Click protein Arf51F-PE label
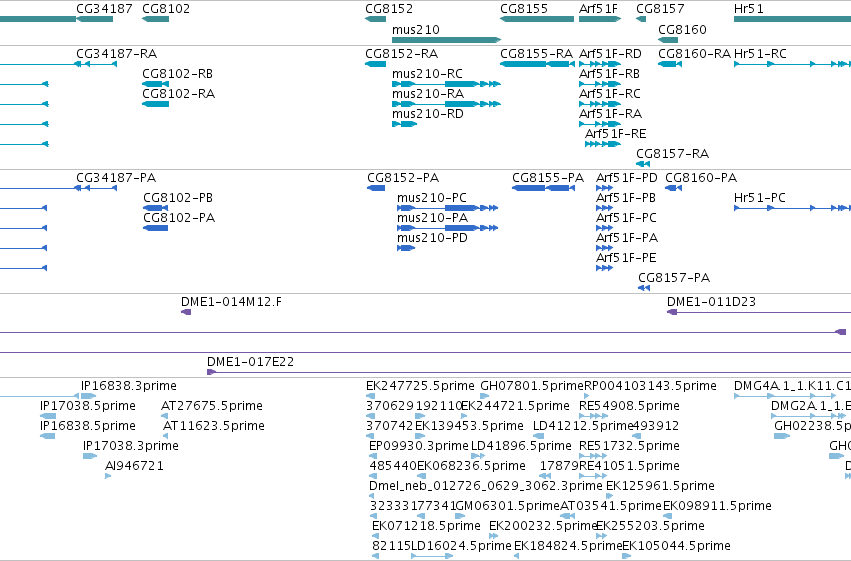851x561 pixels. pos(626,258)
